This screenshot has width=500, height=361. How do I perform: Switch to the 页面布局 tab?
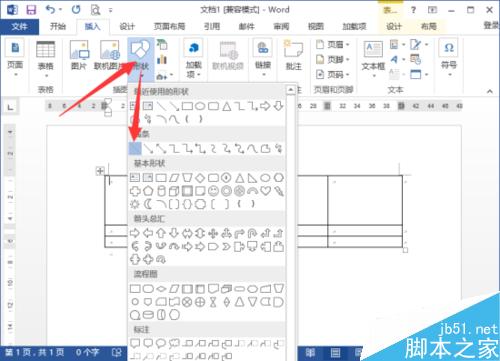tap(169, 26)
